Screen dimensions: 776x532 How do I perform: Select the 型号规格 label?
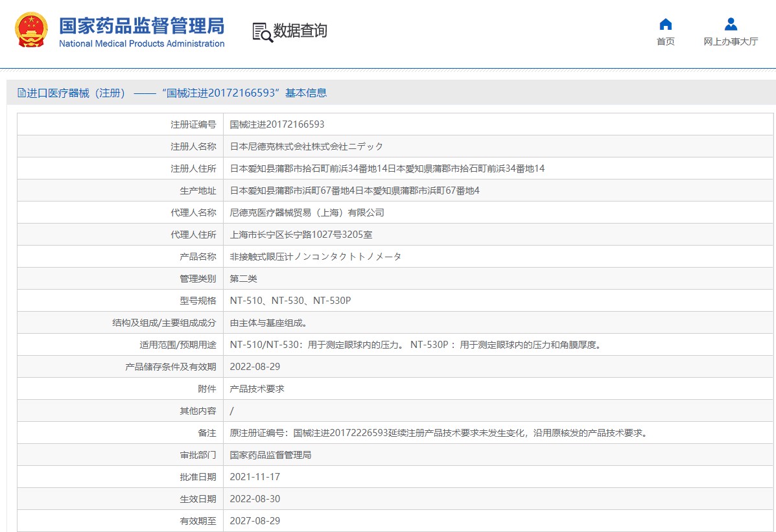pyautogui.click(x=198, y=301)
